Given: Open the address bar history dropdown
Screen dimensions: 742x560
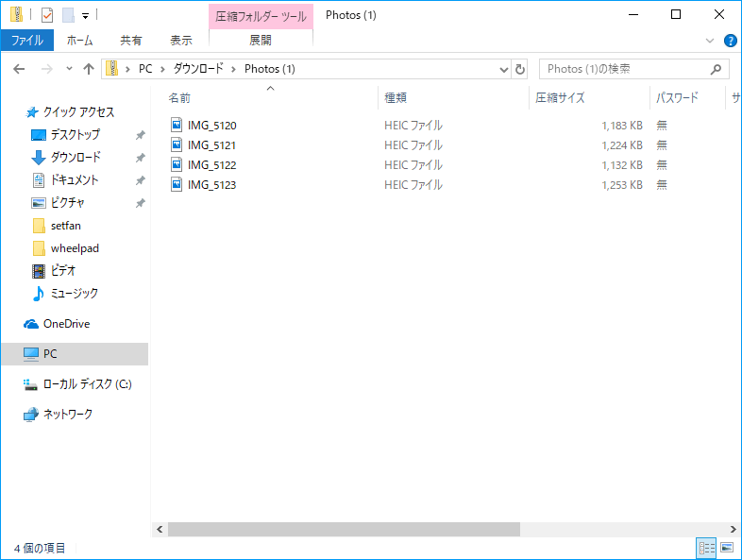Looking at the screenshot, I should (503, 69).
